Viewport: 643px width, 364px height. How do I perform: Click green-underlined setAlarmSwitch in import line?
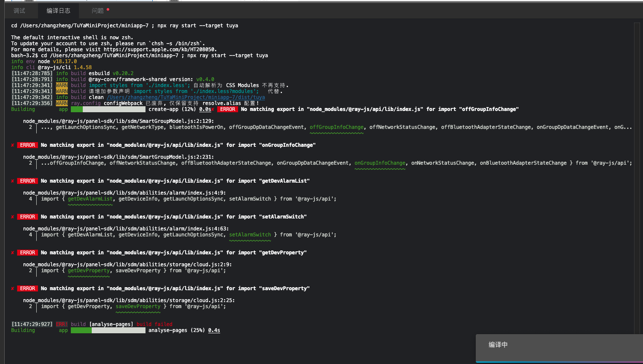(x=250, y=235)
